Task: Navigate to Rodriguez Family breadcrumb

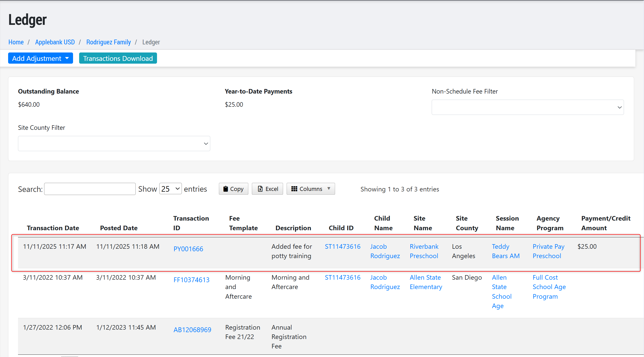Action: point(109,42)
